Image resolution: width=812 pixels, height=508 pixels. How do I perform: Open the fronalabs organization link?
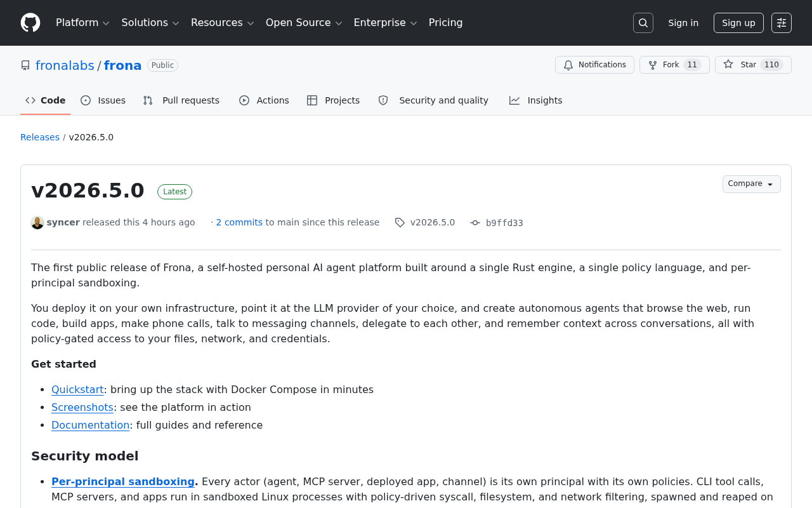(x=65, y=65)
